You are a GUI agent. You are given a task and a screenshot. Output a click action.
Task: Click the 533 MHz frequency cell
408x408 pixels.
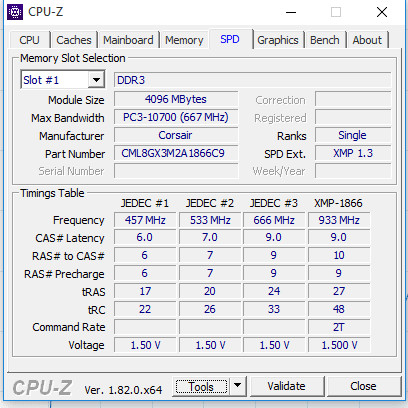coord(210,220)
